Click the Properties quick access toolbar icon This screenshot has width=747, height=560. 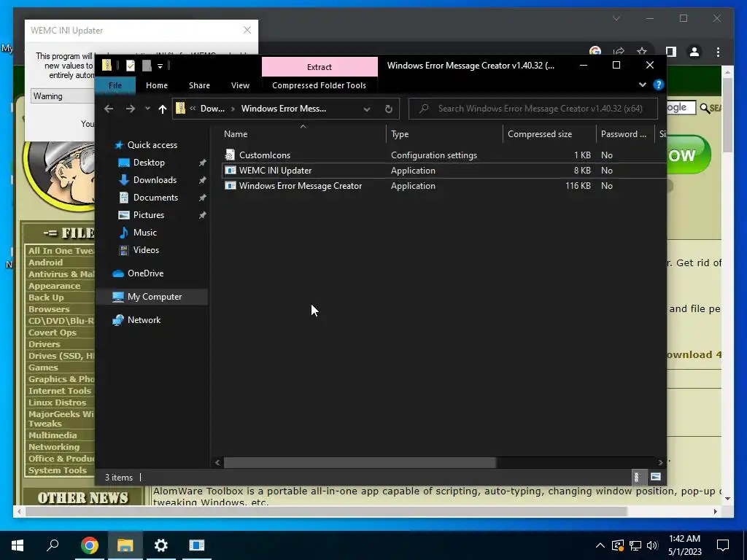click(131, 66)
